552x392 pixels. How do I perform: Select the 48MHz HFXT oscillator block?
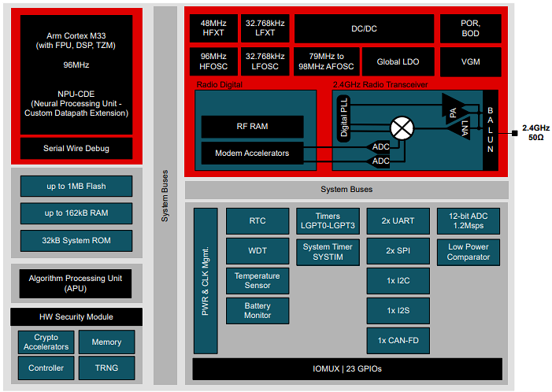click(213, 28)
